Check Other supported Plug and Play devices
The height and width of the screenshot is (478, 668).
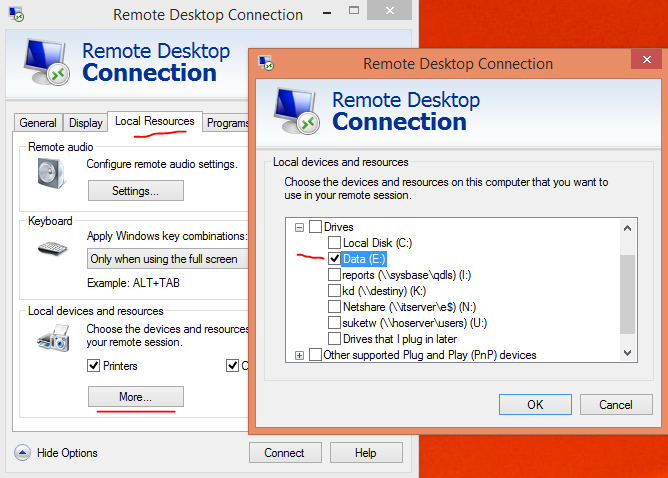point(315,354)
